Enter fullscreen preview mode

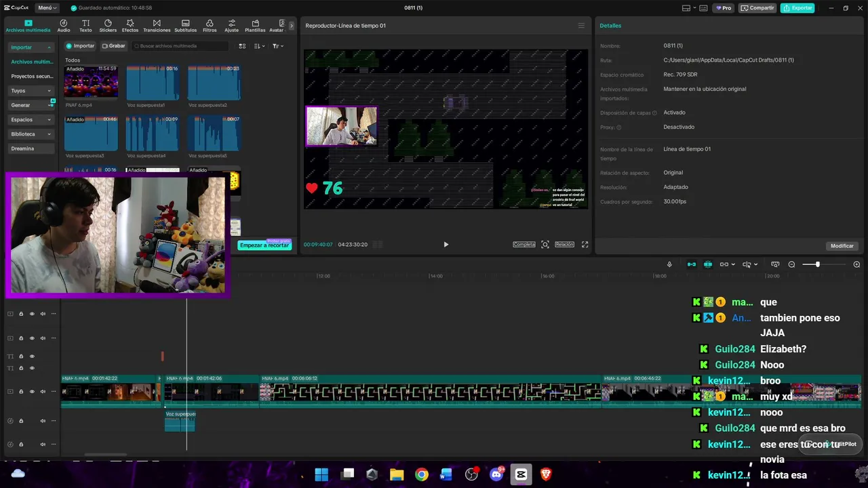coord(585,245)
